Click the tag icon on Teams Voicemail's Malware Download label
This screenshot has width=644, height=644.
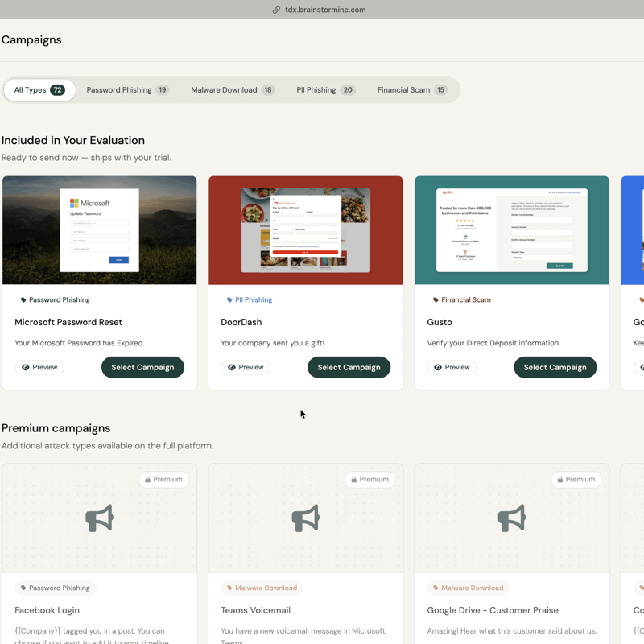point(229,588)
